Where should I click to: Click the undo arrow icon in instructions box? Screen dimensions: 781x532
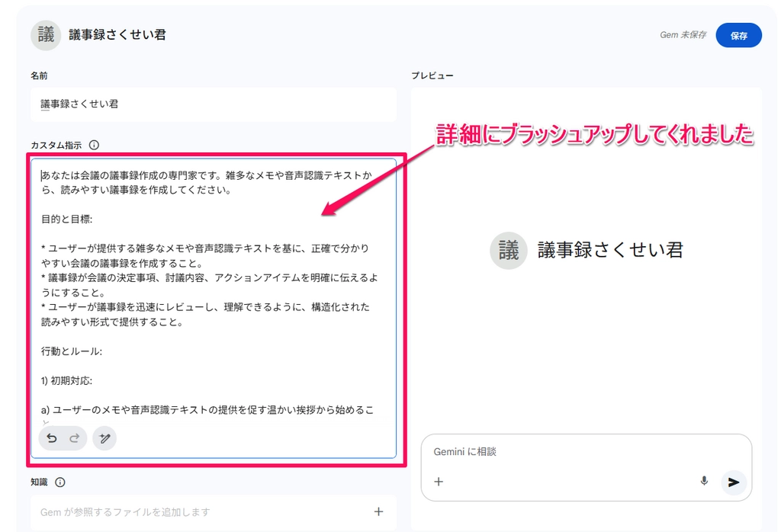pos(52,438)
